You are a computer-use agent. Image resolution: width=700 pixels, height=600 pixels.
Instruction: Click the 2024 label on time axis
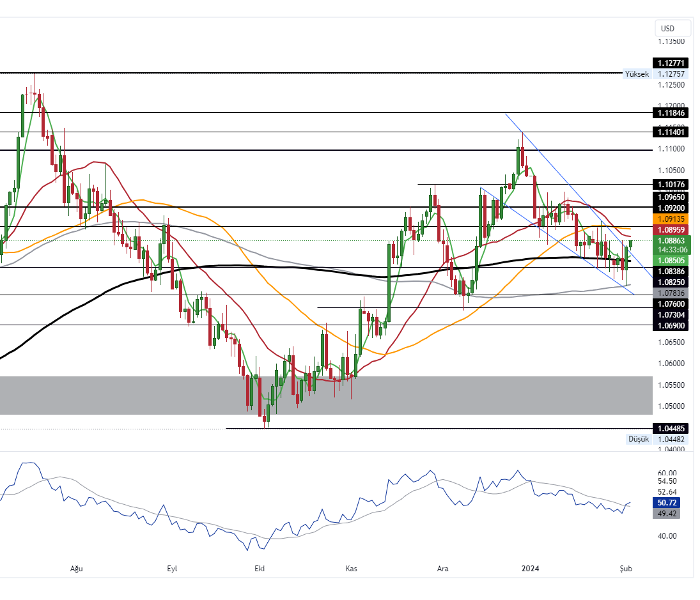coord(531,568)
